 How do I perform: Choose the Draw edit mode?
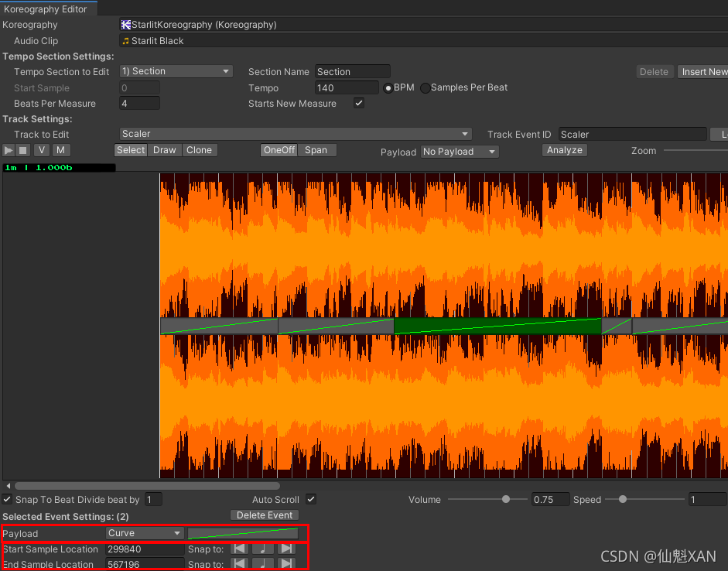point(164,150)
